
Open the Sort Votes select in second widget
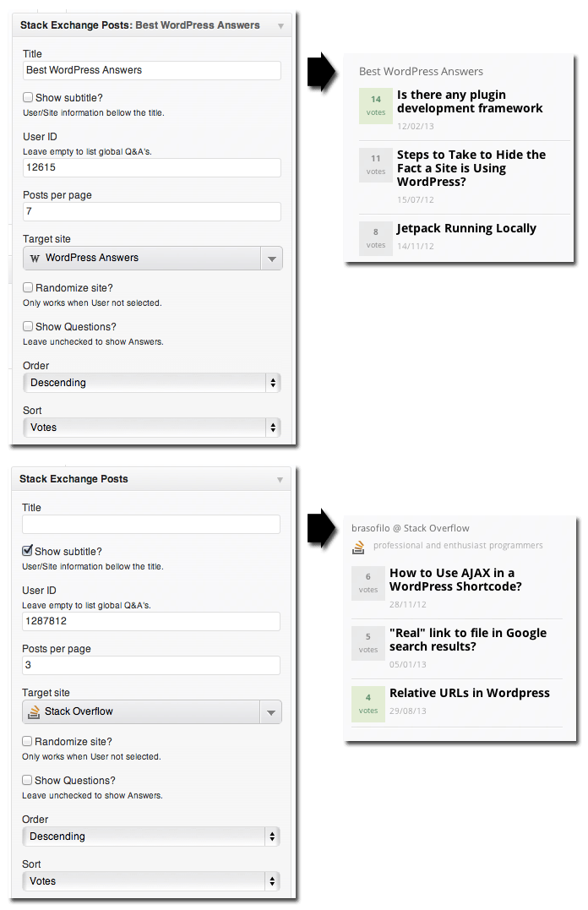[151, 881]
